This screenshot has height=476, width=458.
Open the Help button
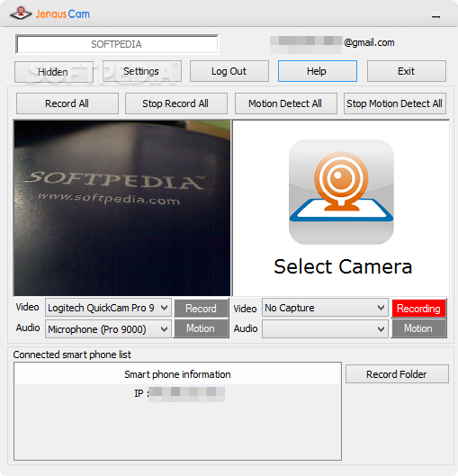[x=317, y=71]
